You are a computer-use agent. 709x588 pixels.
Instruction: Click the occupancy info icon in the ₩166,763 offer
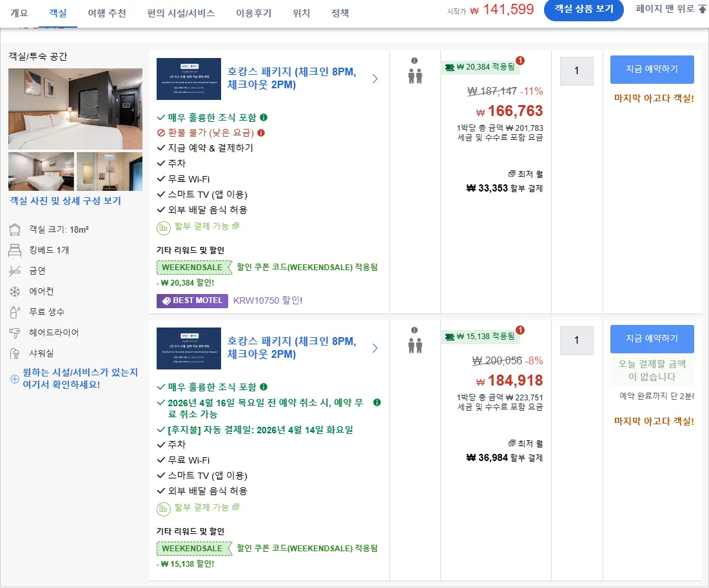414,61
